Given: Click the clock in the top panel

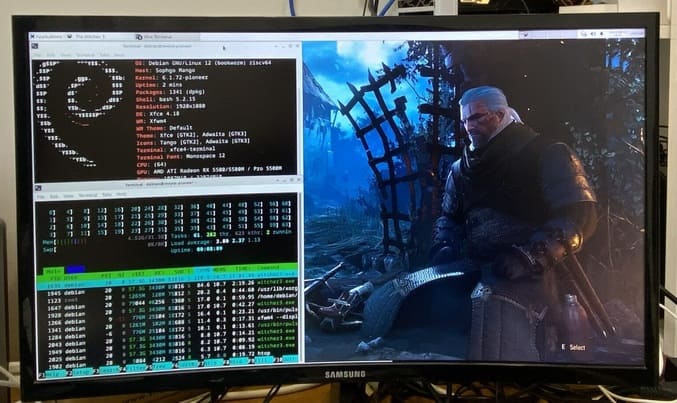Looking at the screenshot, I should [x=625, y=33].
